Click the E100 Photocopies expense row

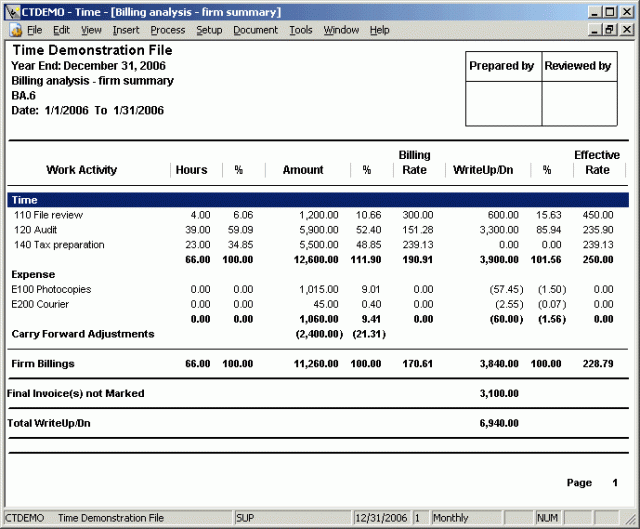pyautogui.click(x=48, y=289)
